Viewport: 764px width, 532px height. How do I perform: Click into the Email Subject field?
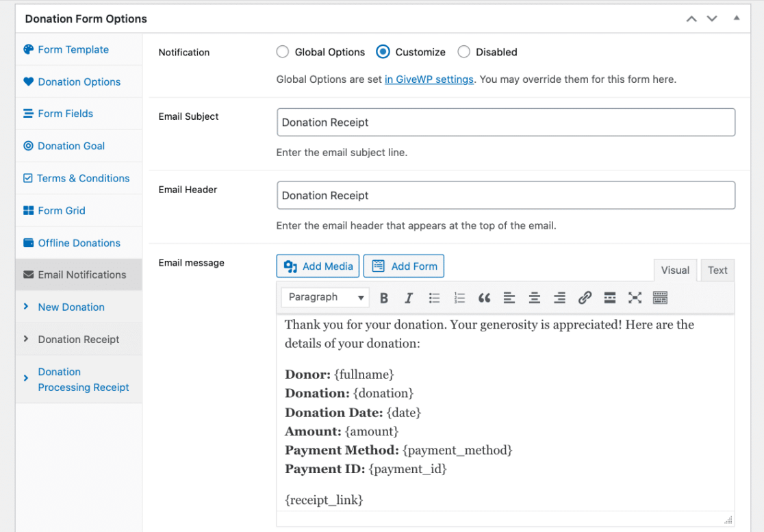[x=506, y=123]
